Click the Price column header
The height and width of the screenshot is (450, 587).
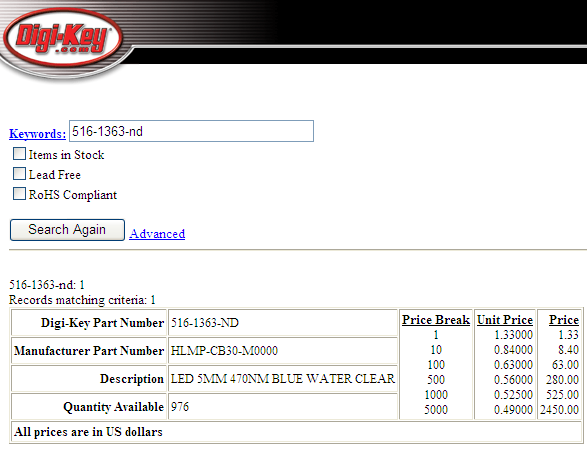(564, 320)
